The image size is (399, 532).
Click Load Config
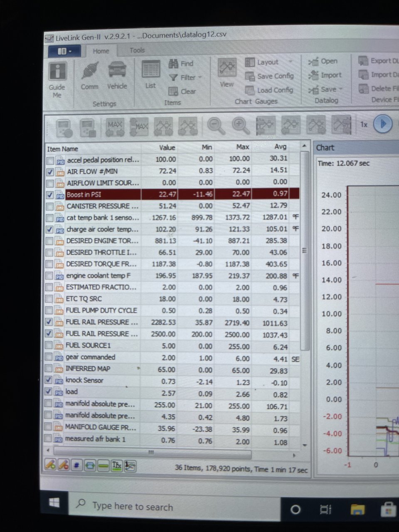pos(269,90)
